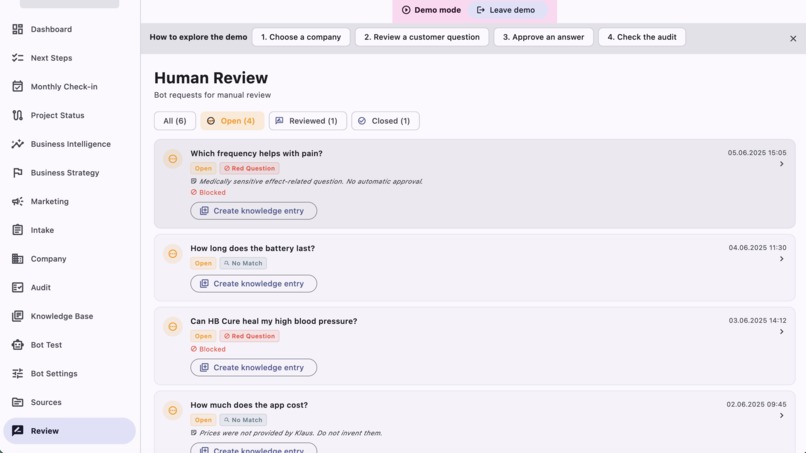The height and width of the screenshot is (453, 806).
Task: Open 'Can HB Cure heal my high blood pressure?'
Action: coord(273,321)
